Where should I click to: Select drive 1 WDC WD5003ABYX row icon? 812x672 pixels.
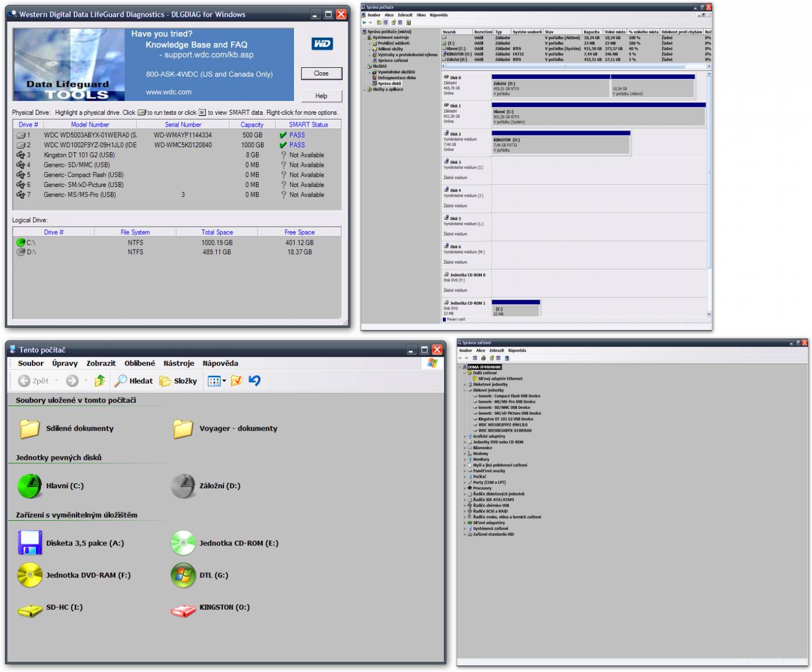21,135
